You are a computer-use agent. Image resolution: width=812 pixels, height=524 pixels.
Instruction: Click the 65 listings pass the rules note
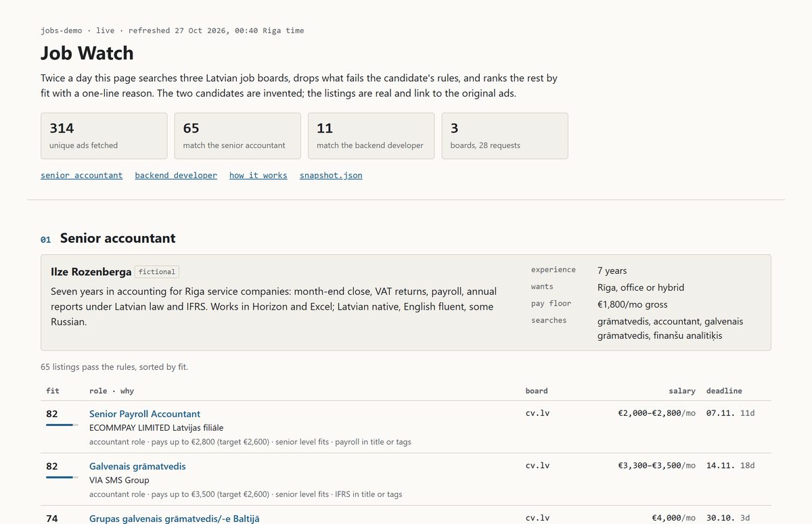(x=114, y=367)
